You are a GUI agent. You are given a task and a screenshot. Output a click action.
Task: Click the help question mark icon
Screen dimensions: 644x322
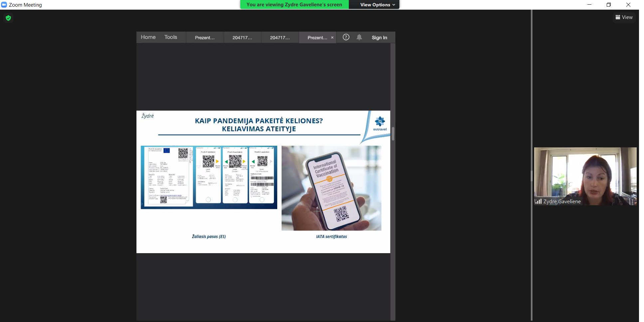pos(346,37)
